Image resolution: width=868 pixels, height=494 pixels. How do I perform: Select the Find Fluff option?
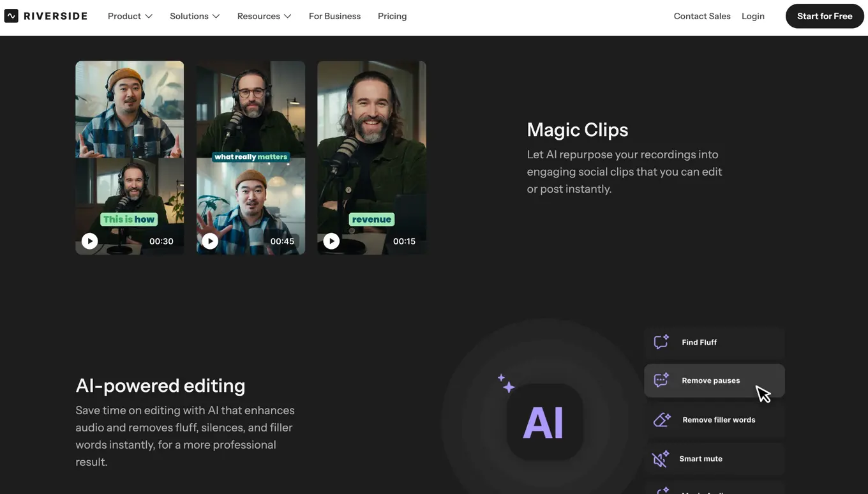(714, 342)
